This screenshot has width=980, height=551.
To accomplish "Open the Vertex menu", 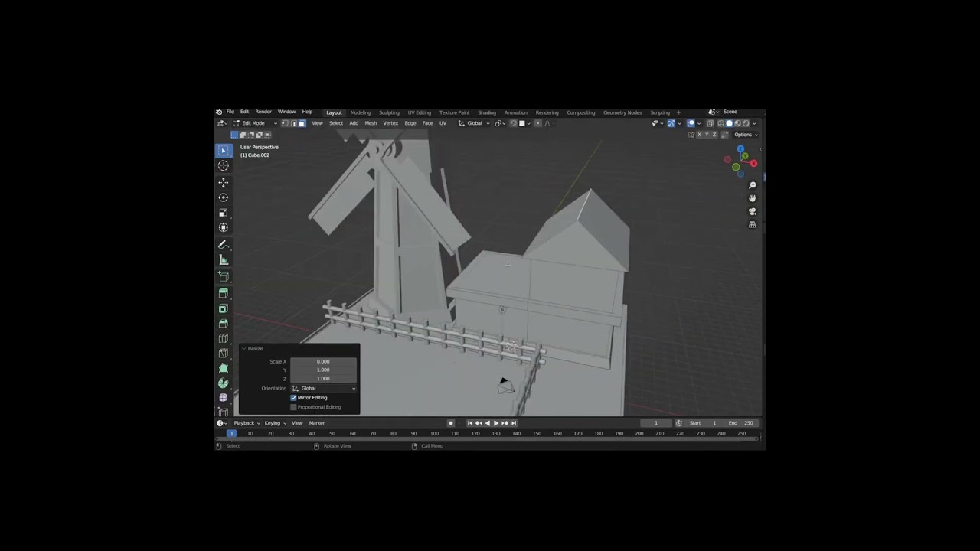I will (390, 123).
